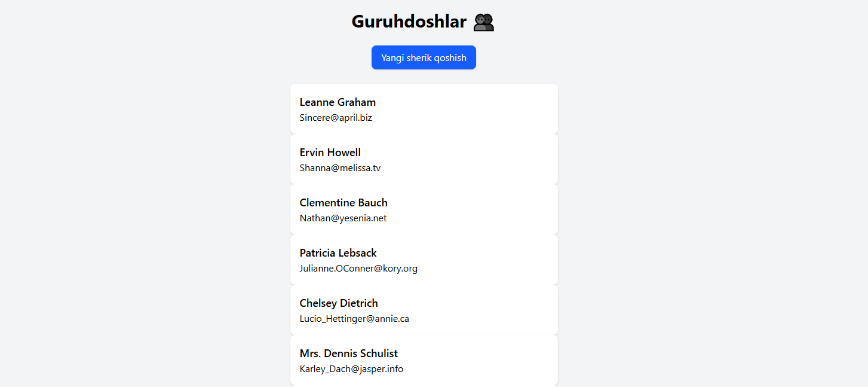This screenshot has width=868, height=387.
Task: Click blank space inside Chelsey Dietrich's card
Action: click(x=490, y=310)
